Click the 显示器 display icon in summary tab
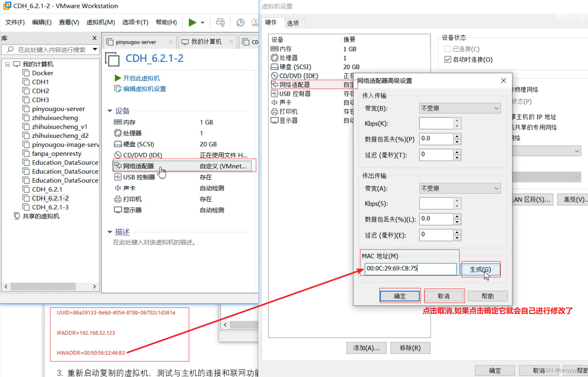The height and width of the screenshot is (377, 588). pyautogui.click(x=118, y=210)
